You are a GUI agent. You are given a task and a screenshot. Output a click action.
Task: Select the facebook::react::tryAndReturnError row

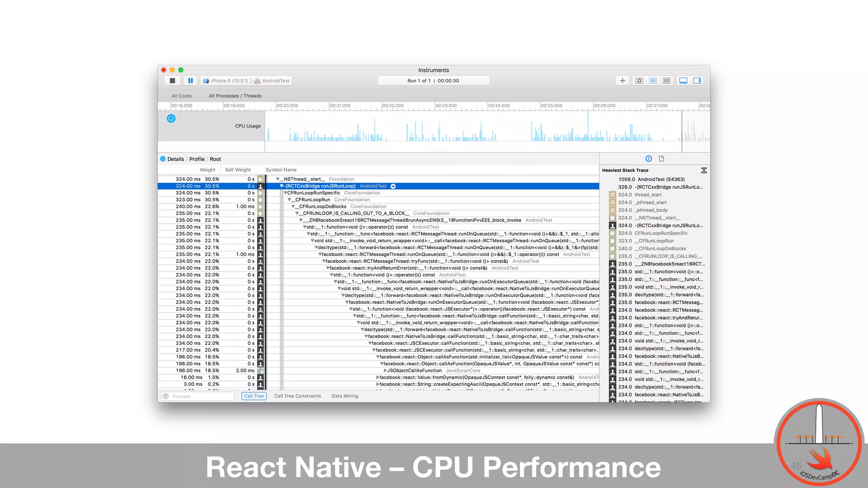(378, 268)
